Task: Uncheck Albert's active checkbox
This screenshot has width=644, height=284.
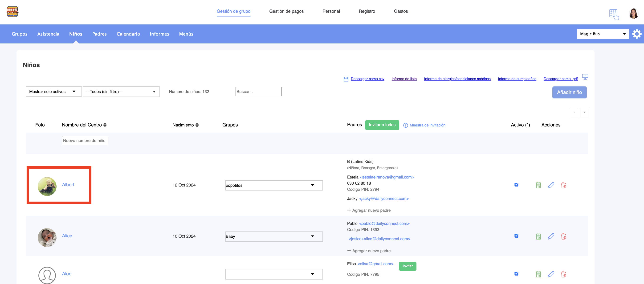Action: (x=516, y=185)
